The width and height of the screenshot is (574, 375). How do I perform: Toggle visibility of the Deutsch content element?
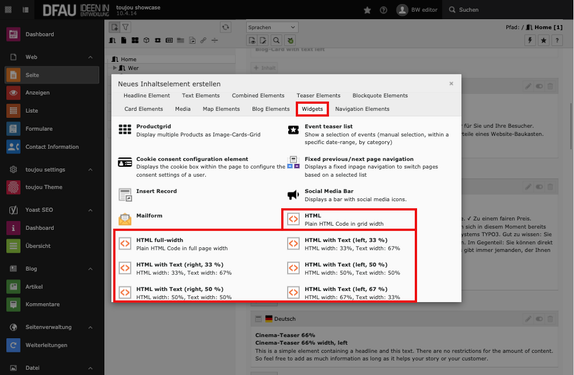pyautogui.click(x=539, y=319)
